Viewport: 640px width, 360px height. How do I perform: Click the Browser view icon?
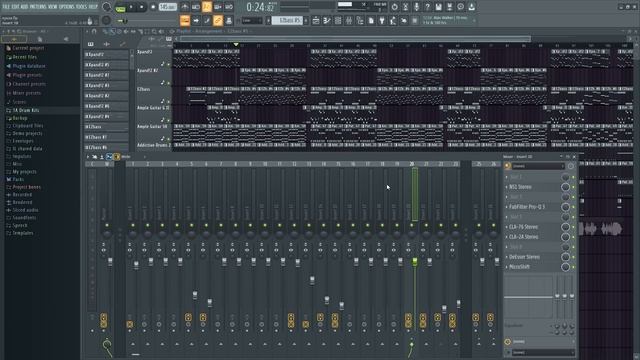(x=360, y=20)
